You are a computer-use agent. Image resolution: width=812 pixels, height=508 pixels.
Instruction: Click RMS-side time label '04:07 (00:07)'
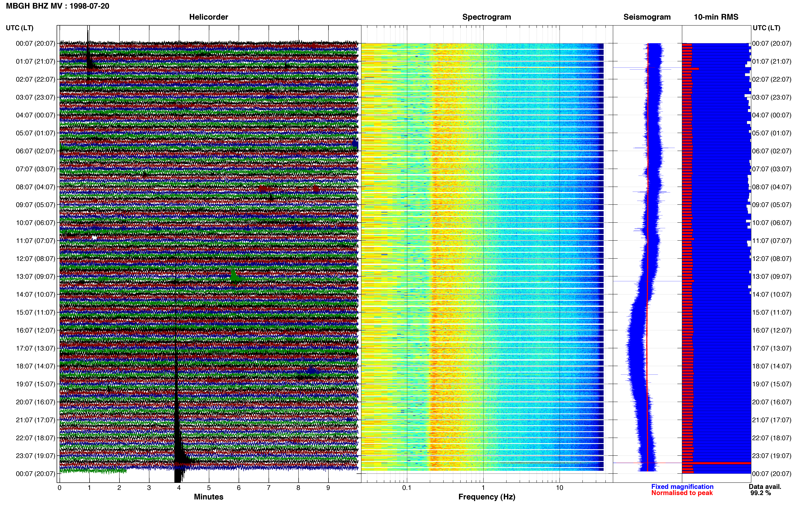tap(772, 115)
